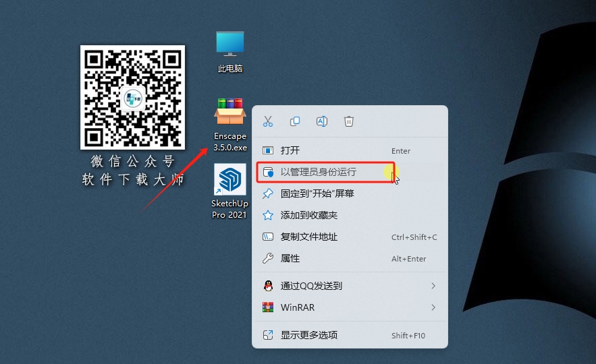Select the Enscape 3.5.0.exe desktop icon
The width and height of the screenshot is (596, 364).
[230, 125]
